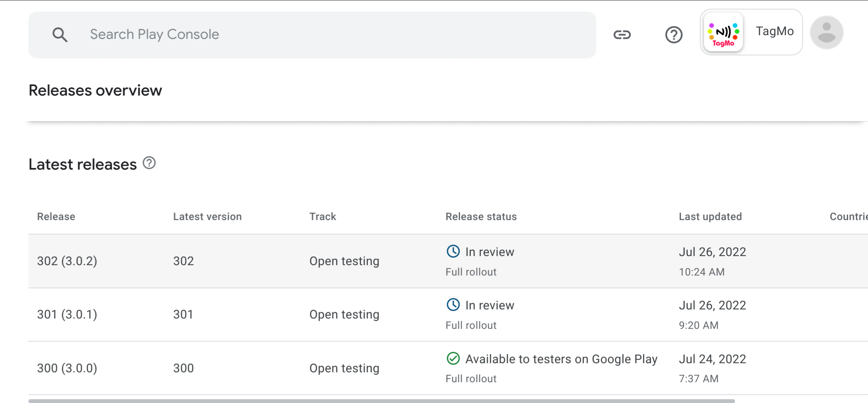
Task: Click the Release status column header
Action: 481,217
